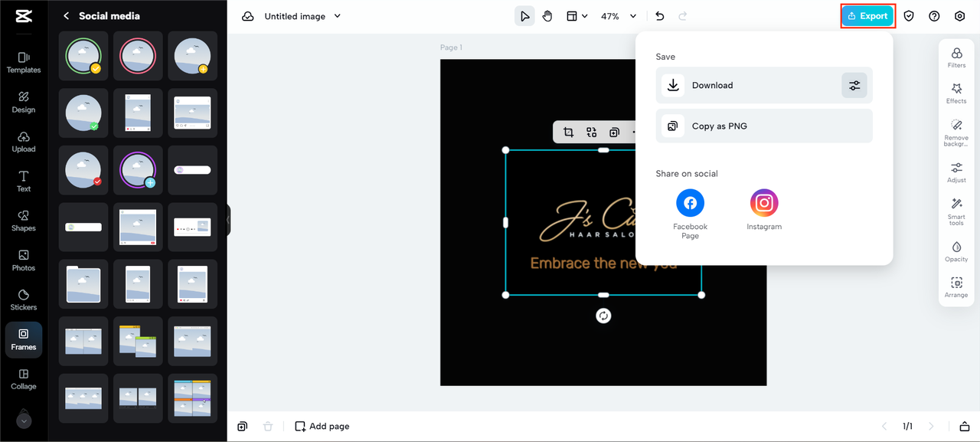
Task: Click the Social media panel title
Action: (x=109, y=16)
